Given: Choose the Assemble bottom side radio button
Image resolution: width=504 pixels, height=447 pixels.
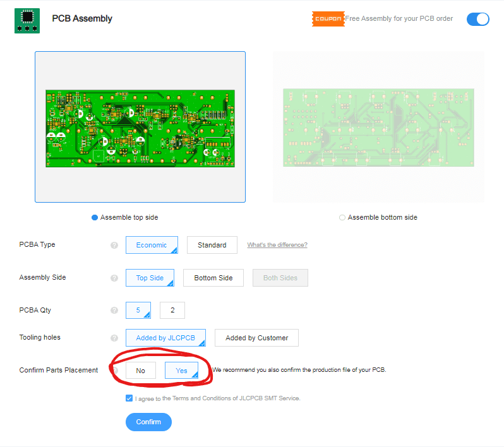Looking at the screenshot, I should [x=342, y=218].
